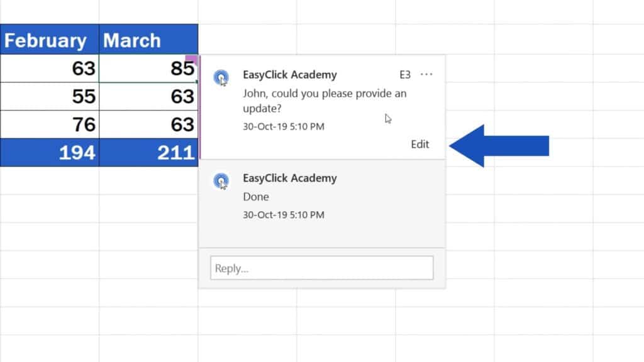The image size is (644, 362).
Task: Click the EasyClick Academy avatar on the Done reply
Action: pos(221,178)
